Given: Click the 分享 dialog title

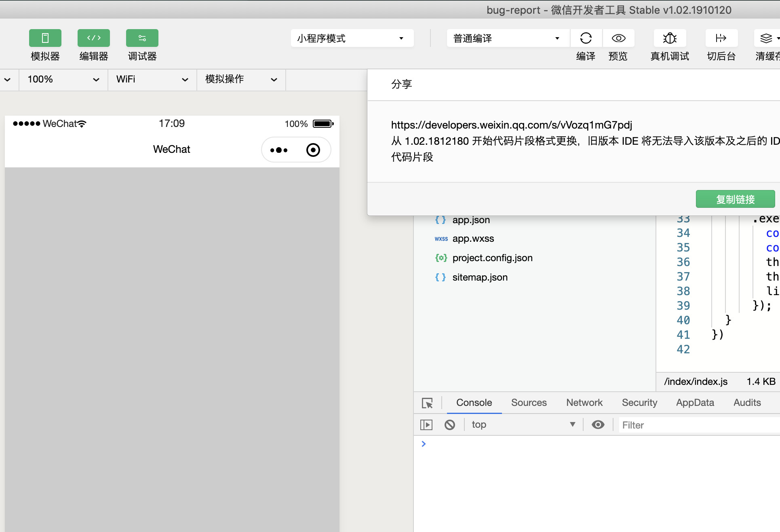Looking at the screenshot, I should click(401, 84).
